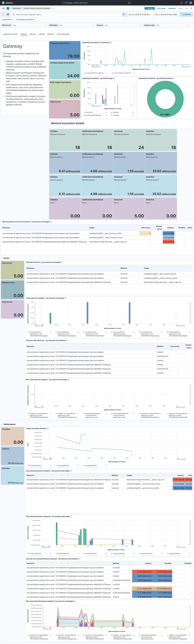Click the download dashboard icon near Reset

tap(187, 8)
